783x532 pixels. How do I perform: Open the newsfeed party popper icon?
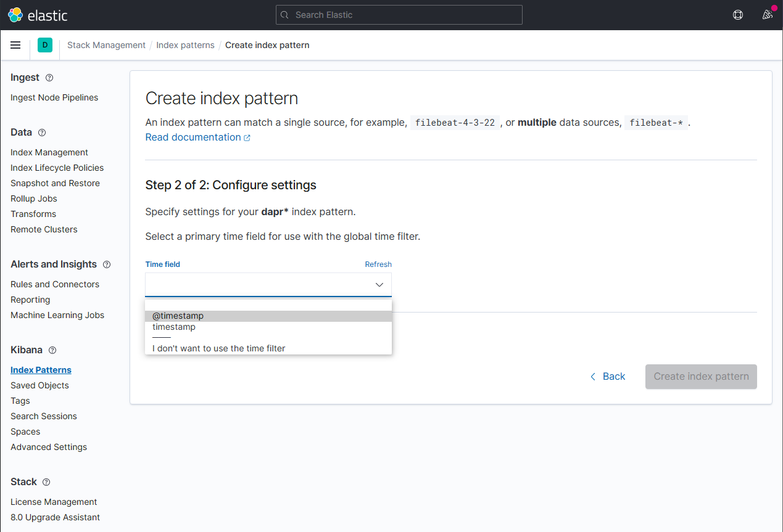(x=768, y=14)
